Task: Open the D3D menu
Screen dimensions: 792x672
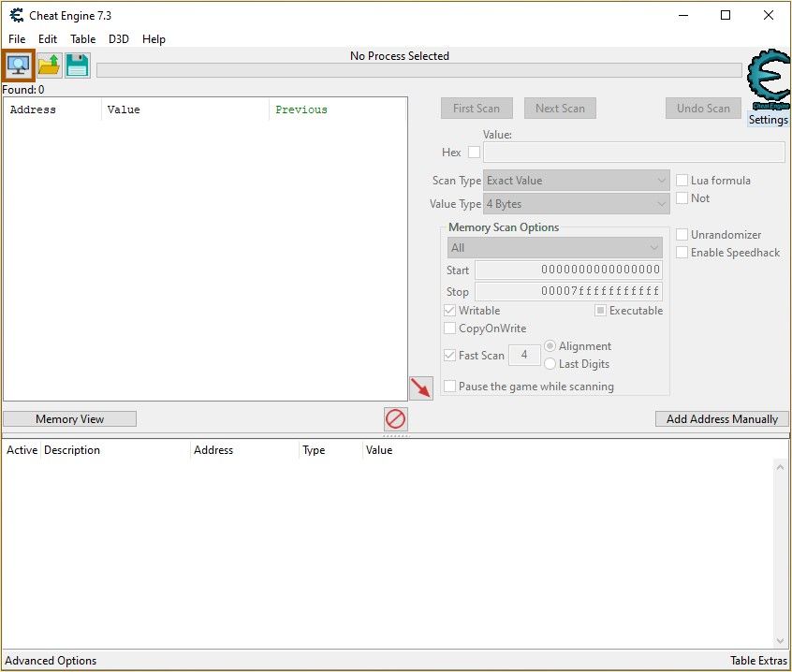Action: [x=118, y=39]
